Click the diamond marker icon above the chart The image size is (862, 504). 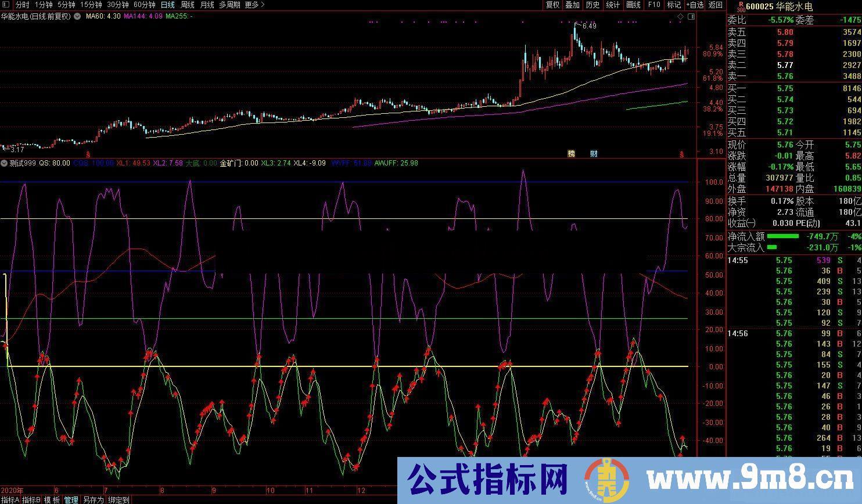[680, 17]
